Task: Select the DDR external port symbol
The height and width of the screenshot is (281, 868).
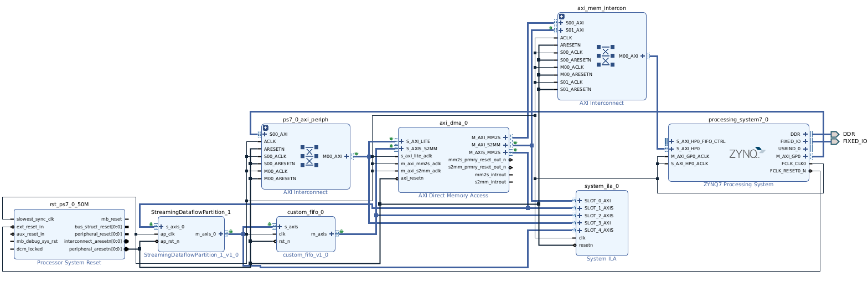Action: click(835, 134)
